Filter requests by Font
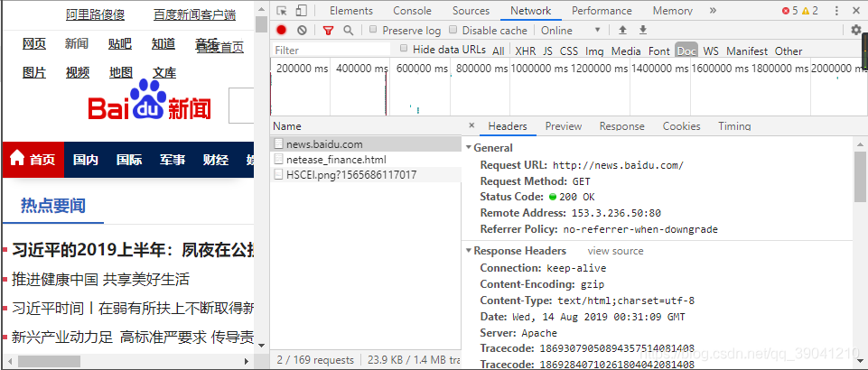The image size is (868, 370). pyautogui.click(x=658, y=51)
